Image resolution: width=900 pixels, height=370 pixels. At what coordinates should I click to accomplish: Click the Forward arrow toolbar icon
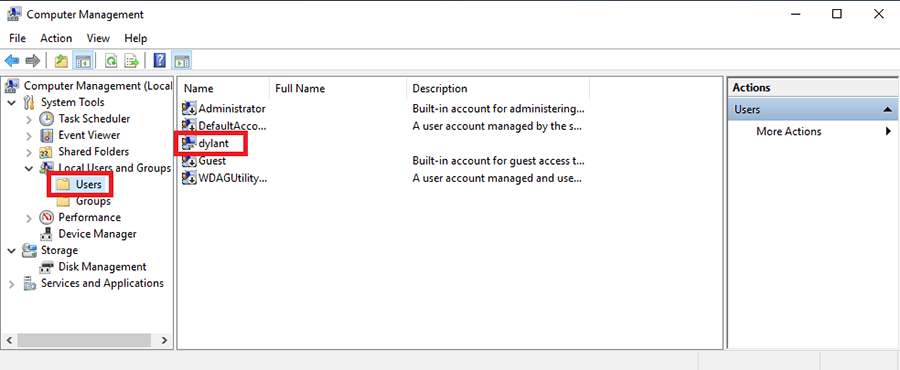click(x=33, y=61)
